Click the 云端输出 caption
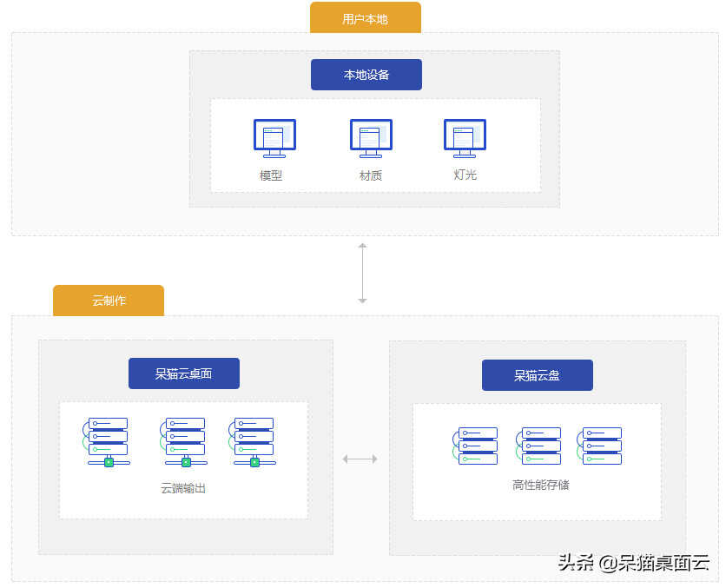Viewport: 726px width, 588px height. (183, 488)
